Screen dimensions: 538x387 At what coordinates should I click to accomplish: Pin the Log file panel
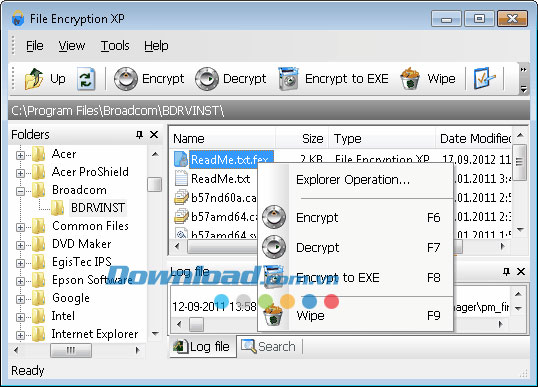pyautogui.click(x=506, y=272)
